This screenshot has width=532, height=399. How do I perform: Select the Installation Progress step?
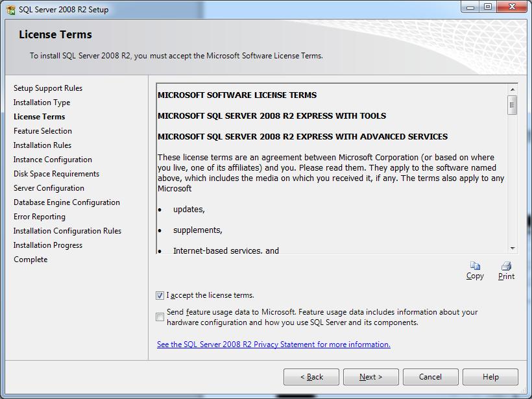coord(48,245)
